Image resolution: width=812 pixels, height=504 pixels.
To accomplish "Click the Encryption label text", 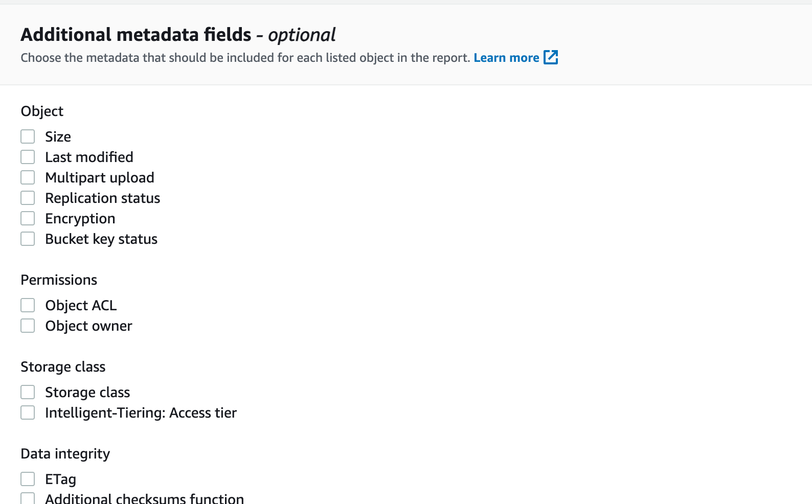I will (80, 219).
